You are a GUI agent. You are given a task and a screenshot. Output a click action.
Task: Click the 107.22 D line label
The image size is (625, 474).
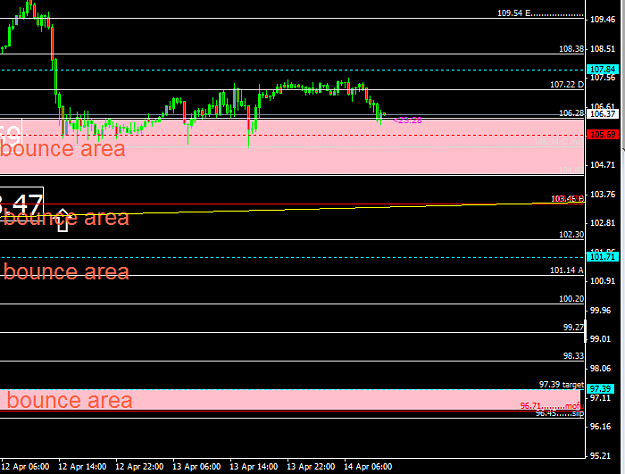click(x=567, y=85)
